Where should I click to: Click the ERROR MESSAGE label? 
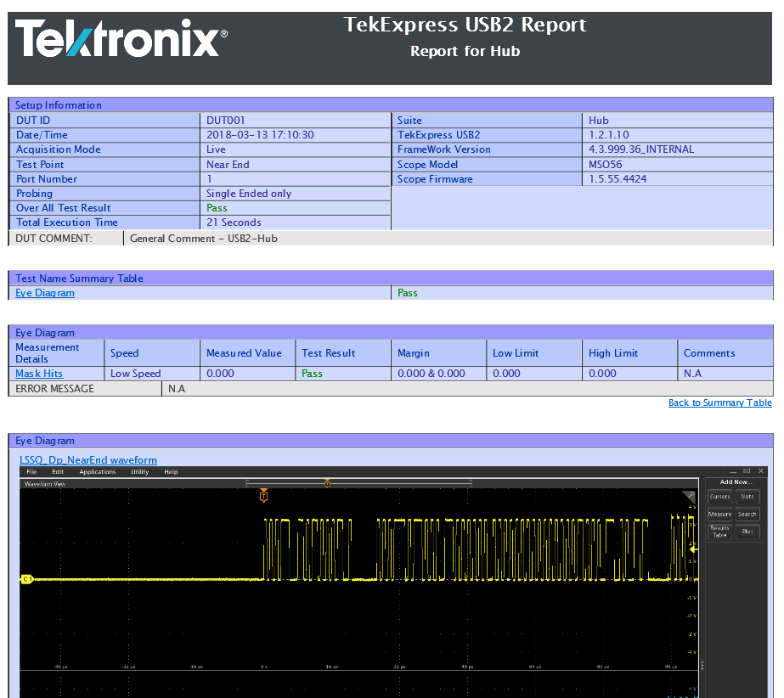(54, 389)
